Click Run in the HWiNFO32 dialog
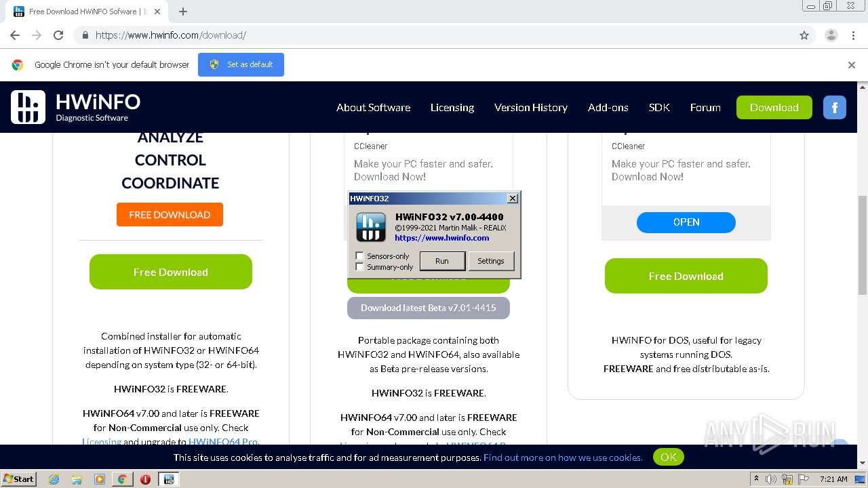The width and height of the screenshot is (868, 488). coord(442,261)
